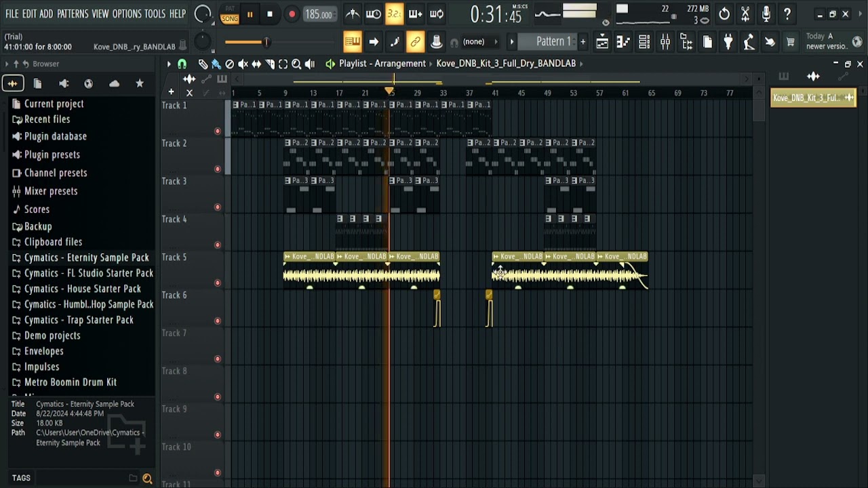Image resolution: width=868 pixels, height=488 pixels.
Task: Open the Playlist options arrow menu
Action: (169, 64)
